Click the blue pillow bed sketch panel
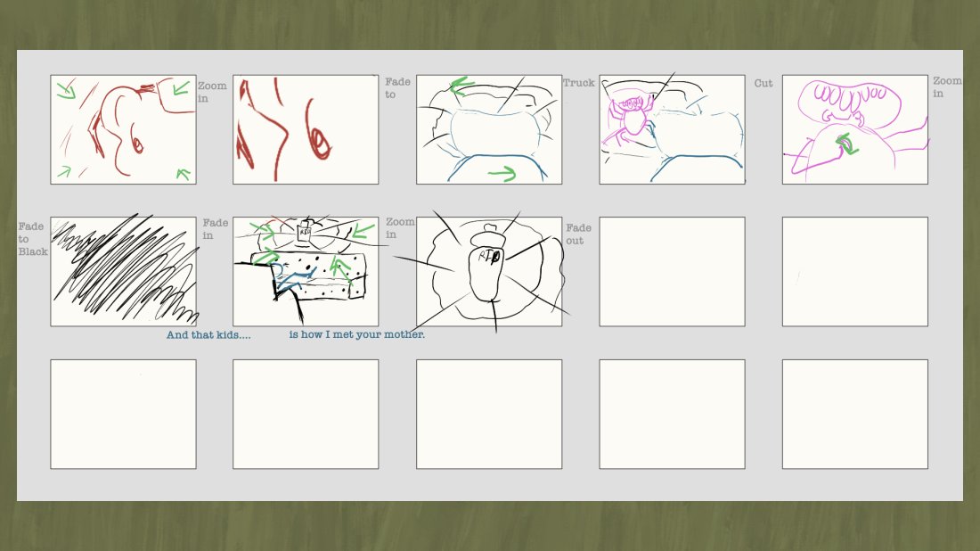The height and width of the screenshot is (551, 980). [x=489, y=129]
